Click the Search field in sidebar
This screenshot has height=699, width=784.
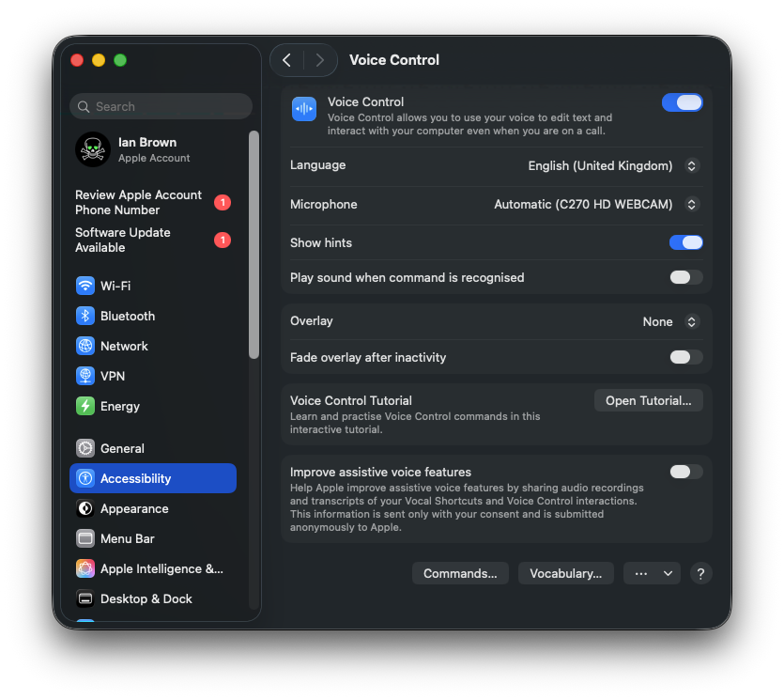pos(161,106)
